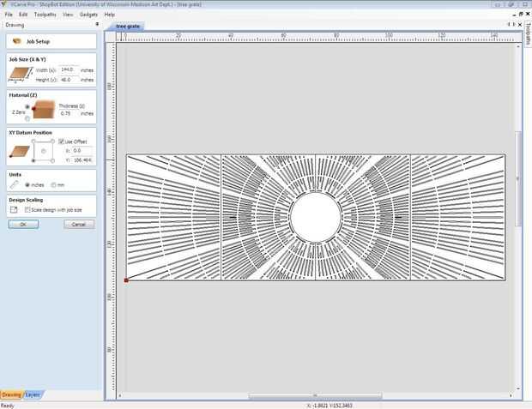
Task: Click the horizontal scrollbar right arrow
Action: [x=511, y=395]
